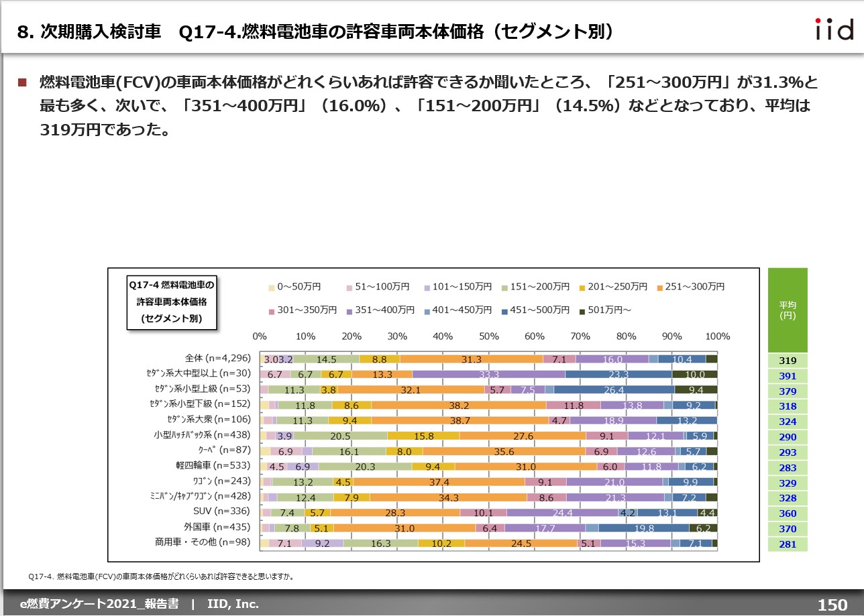Viewport: 864px width, 616px height.
Task: Click the 38.7 segment in ｾﾀﾞﾝ系大衆 bar
Action: [x=460, y=420]
